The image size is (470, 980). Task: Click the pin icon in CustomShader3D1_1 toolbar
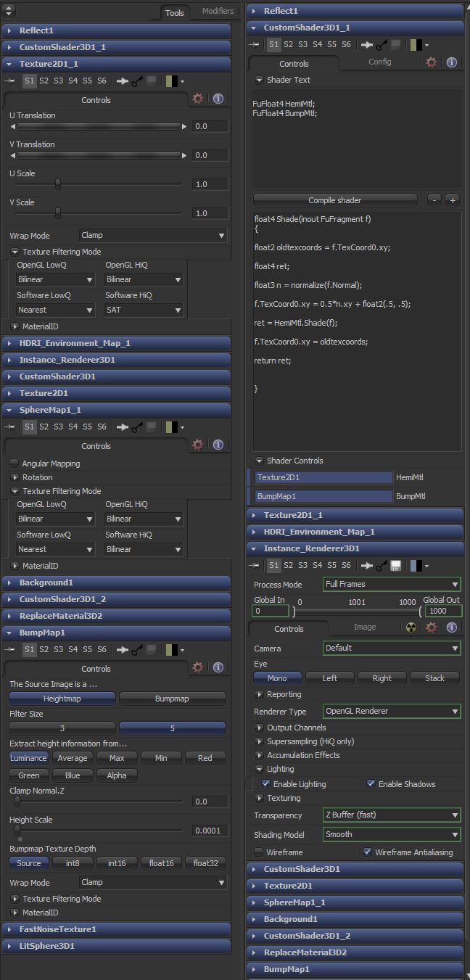point(255,45)
